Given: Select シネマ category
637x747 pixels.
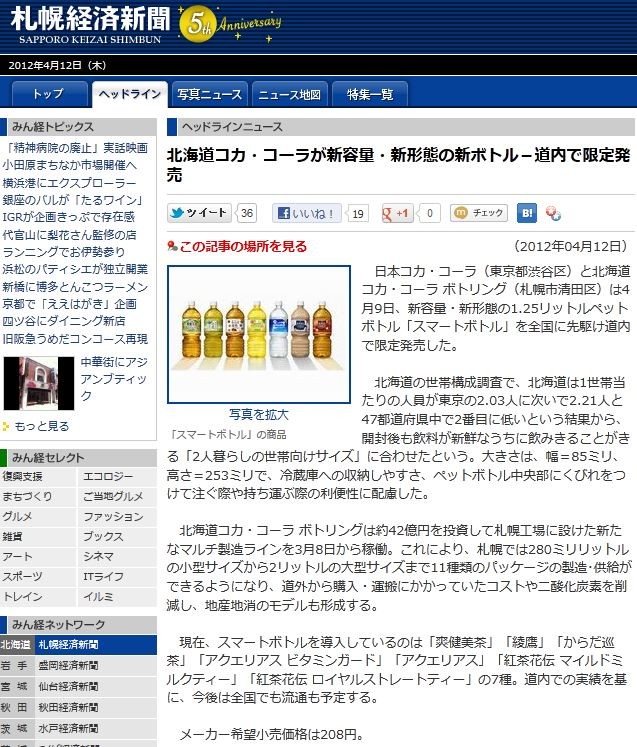Looking at the screenshot, I should tap(99, 556).
